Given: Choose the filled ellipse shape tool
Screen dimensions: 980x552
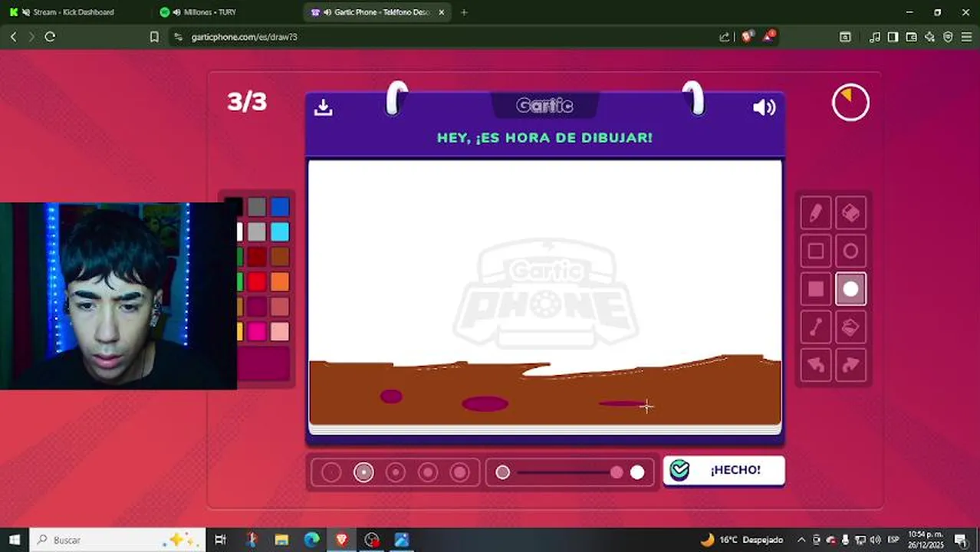Looking at the screenshot, I should [850, 289].
